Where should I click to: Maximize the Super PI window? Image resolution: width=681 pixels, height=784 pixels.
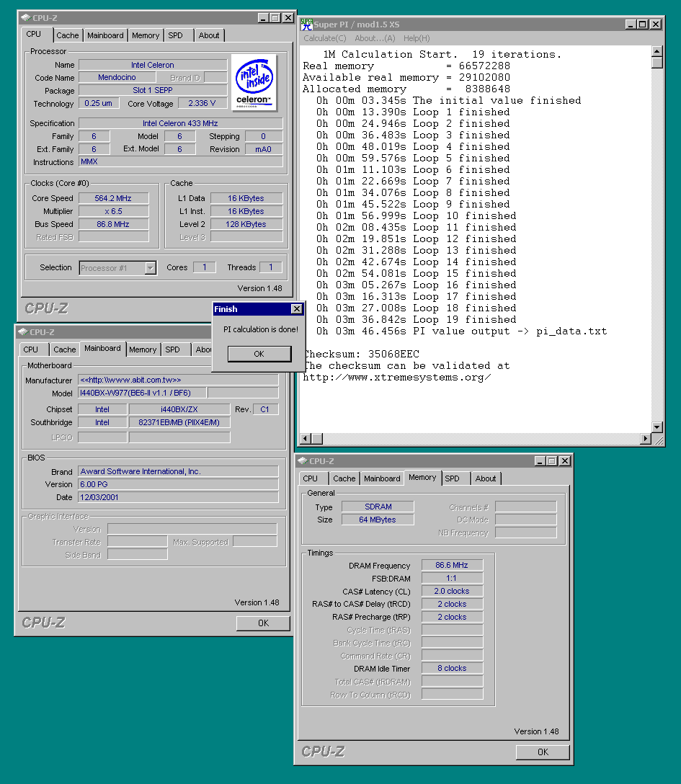point(643,24)
